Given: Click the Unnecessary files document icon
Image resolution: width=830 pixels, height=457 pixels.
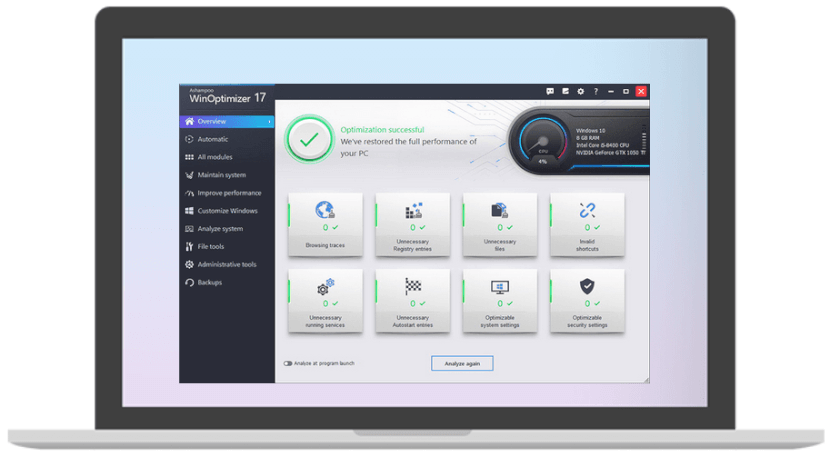Looking at the screenshot, I should 500,210.
